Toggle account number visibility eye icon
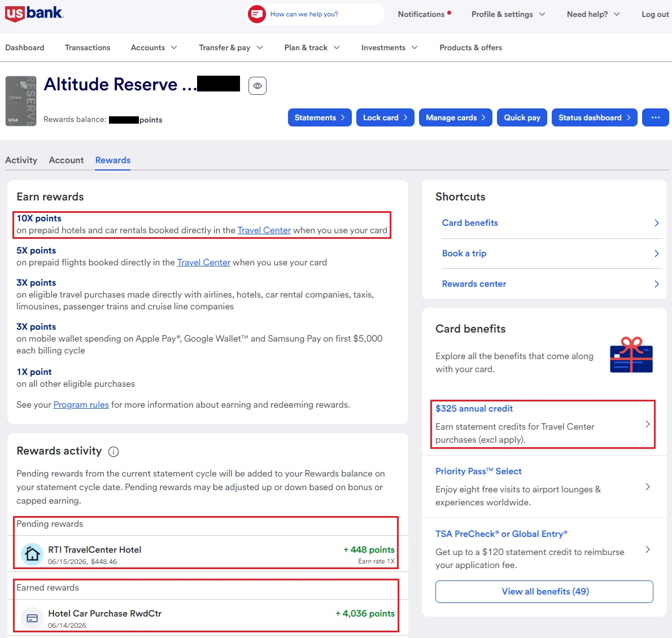Image resolution: width=672 pixels, height=638 pixels. click(257, 86)
